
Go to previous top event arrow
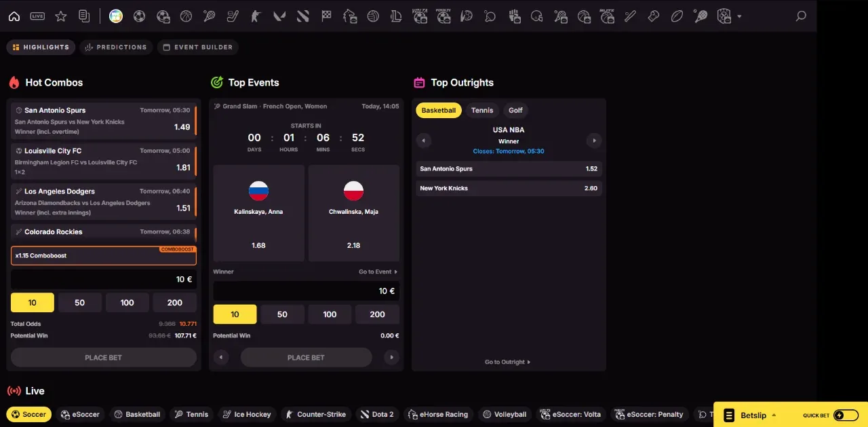pos(221,357)
